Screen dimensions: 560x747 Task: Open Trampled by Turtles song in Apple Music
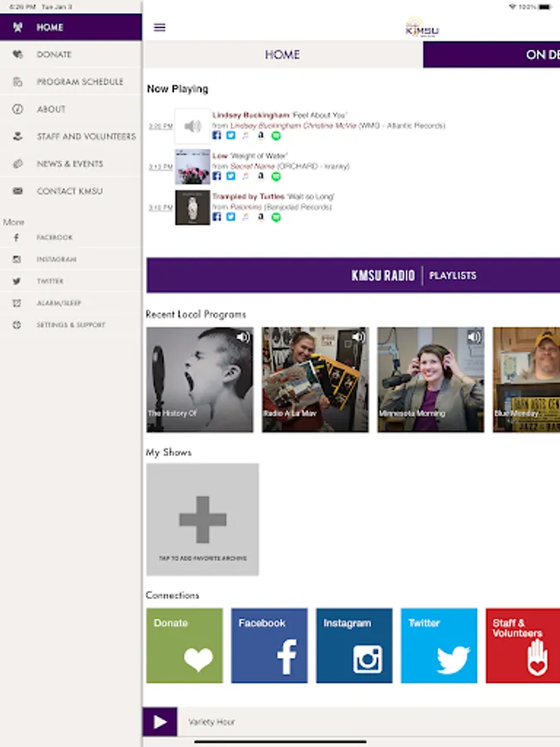point(246,217)
